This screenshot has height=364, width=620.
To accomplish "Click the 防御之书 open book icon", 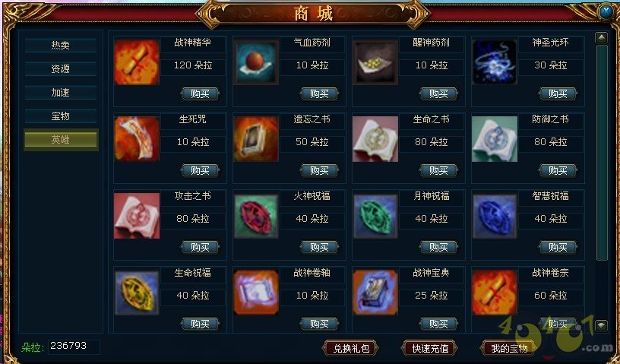I will (495, 139).
